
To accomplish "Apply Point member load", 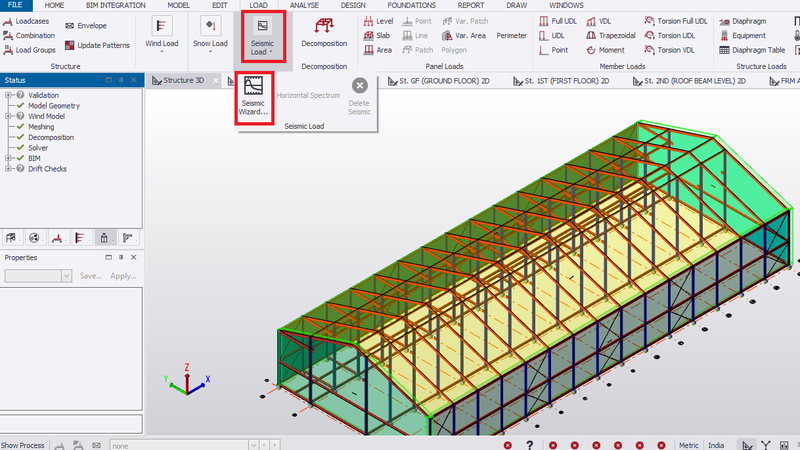I will [x=554, y=50].
